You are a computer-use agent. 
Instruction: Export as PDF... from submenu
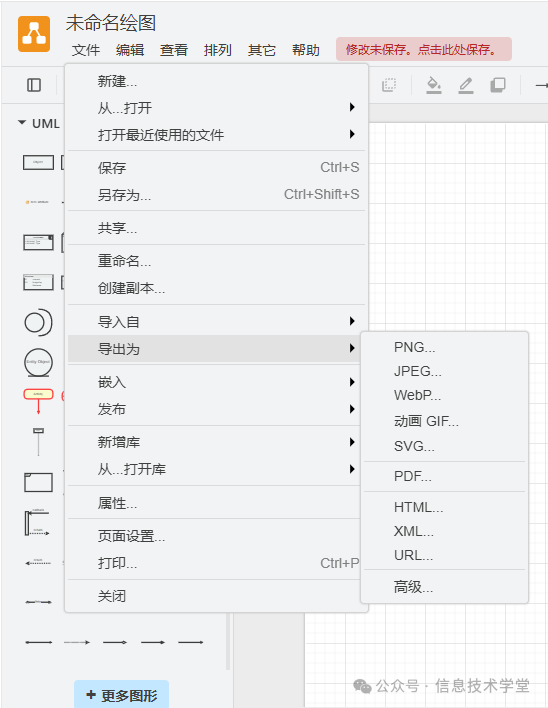click(445, 476)
